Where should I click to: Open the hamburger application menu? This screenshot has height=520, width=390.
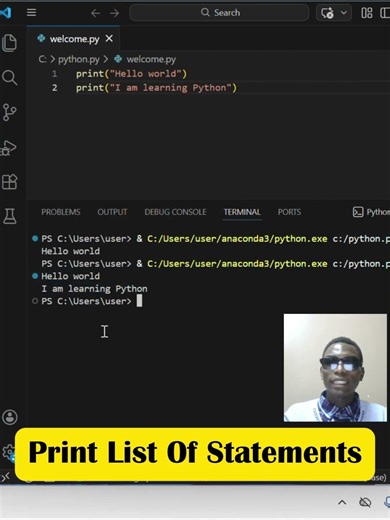(31, 13)
